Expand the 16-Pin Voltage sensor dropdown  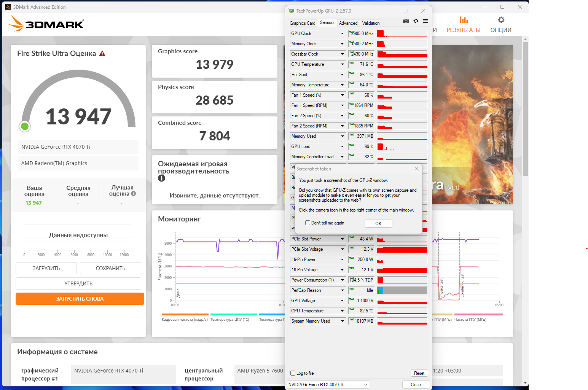tap(342, 270)
